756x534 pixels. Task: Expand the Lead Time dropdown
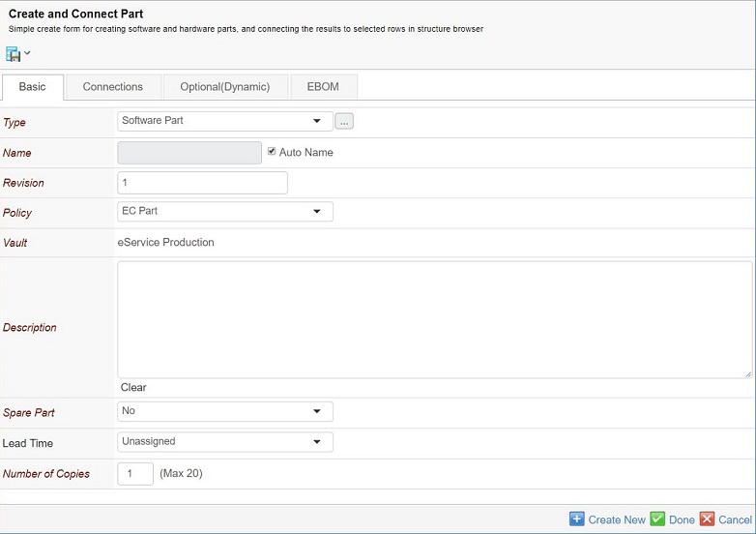pyautogui.click(x=224, y=441)
